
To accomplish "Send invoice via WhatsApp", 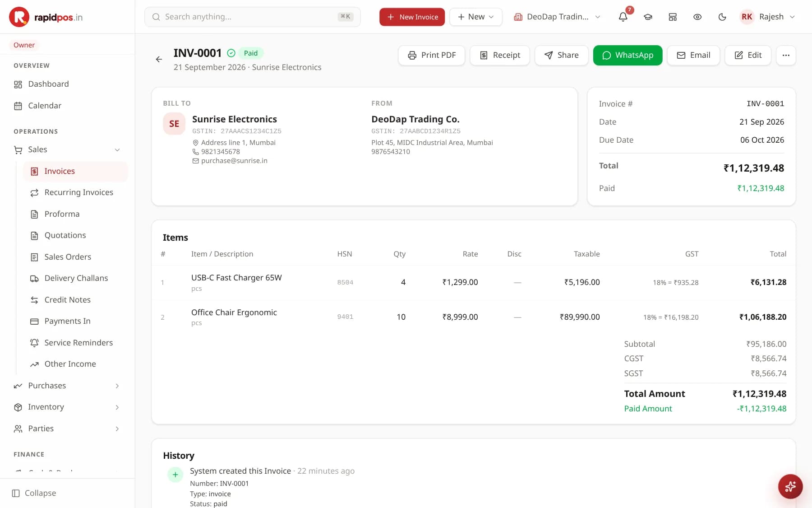I will 627,55.
